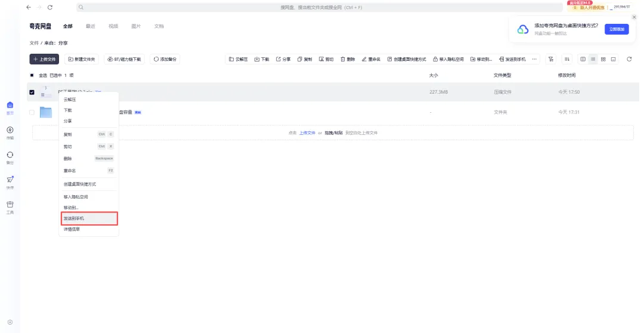Toggle the 全选 select-all checkbox
This screenshot has height=333, width=644.
pyautogui.click(x=32, y=75)
